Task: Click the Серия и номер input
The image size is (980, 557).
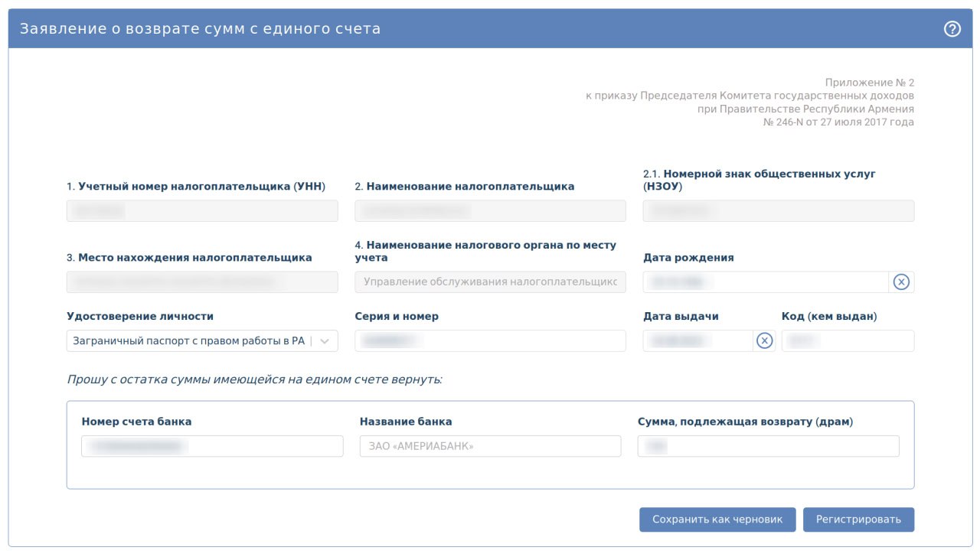Action: tap(490, 341)
